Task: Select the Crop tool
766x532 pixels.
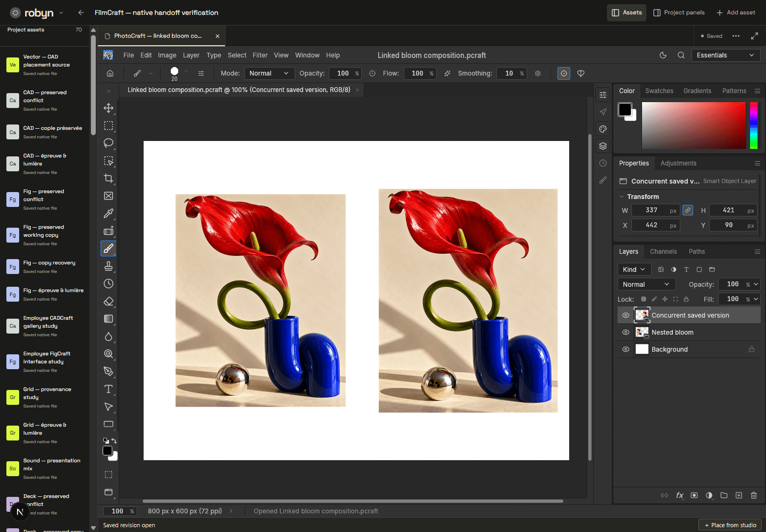Action: [109, 178]
